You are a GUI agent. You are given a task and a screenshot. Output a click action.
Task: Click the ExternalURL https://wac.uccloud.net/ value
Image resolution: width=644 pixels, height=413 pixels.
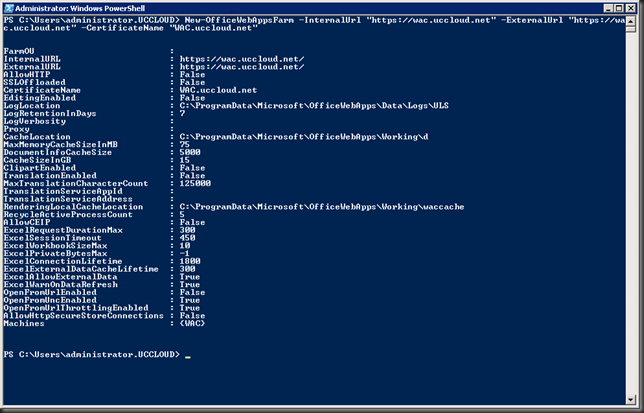pyautogui.click(x=242, y=67)
